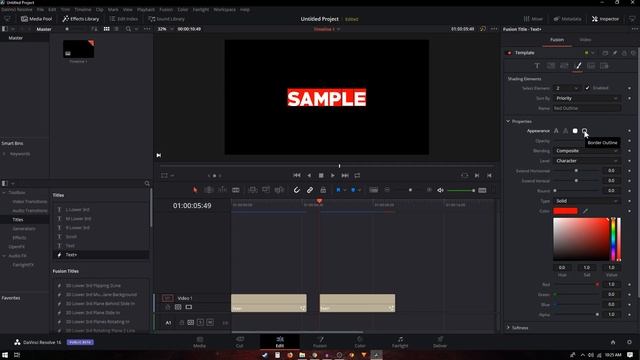The width and height of the screenshot is (640, 360).
Task: Jump to first frame in transport
Action: [x=297, y=175]
